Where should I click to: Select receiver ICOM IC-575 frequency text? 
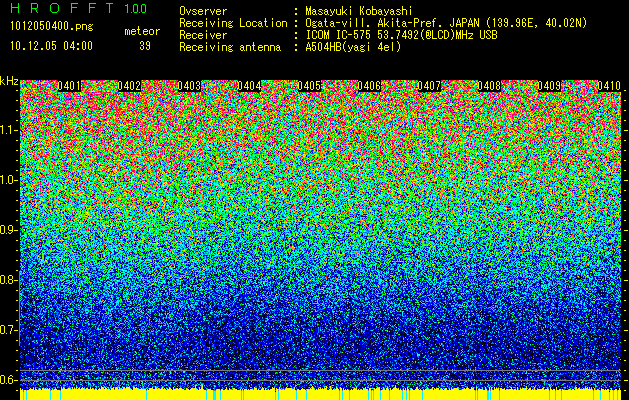(x=401, y=35)
